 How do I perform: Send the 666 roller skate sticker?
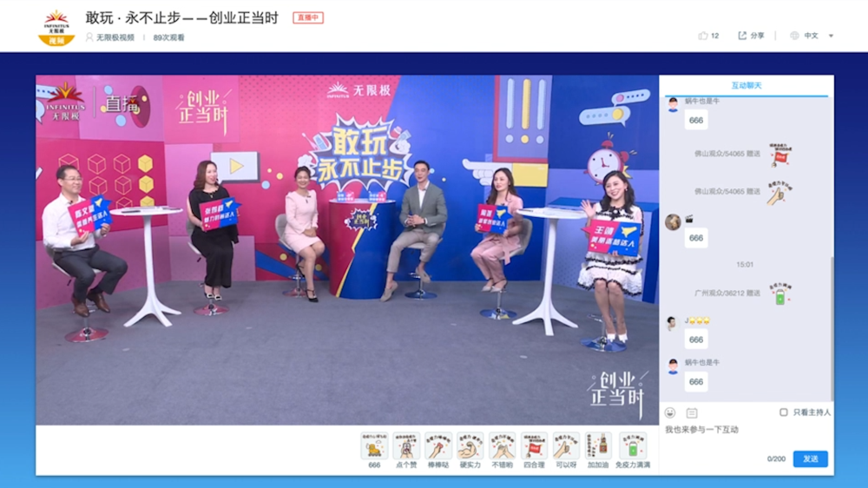click(x=374, y=446)
